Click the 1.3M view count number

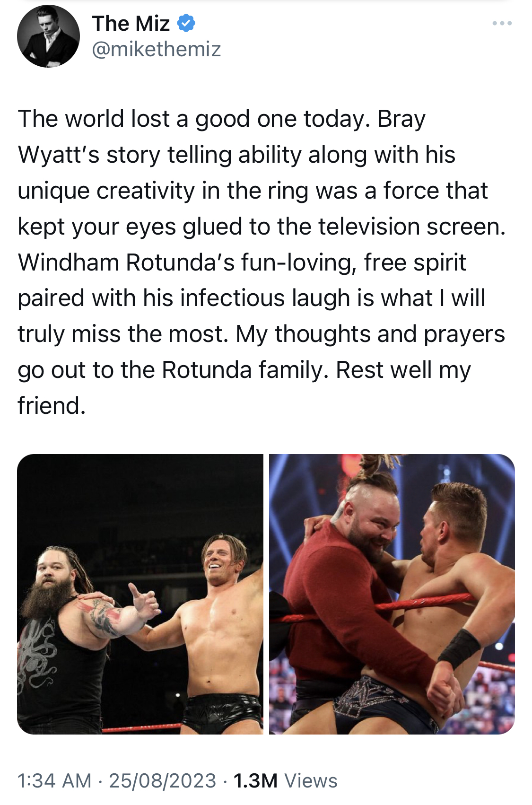point(255,780)
